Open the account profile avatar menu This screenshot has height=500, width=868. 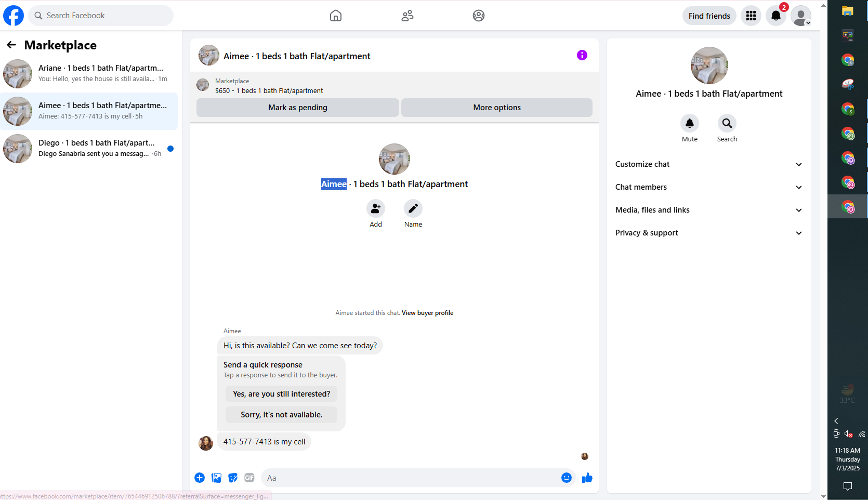click(x=801, y=16)
